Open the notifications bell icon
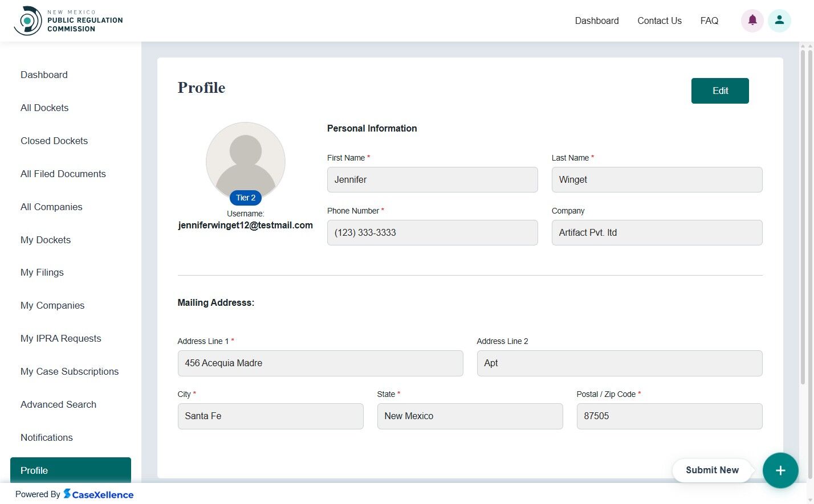The width and height of the screenshot is (814, 504). point(752,21)
